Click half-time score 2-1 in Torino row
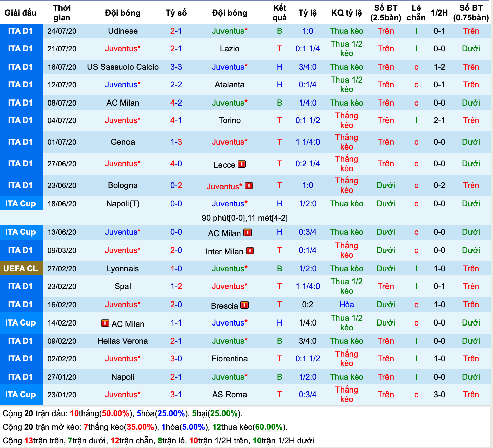This screenshot has height=448, width=493. [x=439, y=120]
